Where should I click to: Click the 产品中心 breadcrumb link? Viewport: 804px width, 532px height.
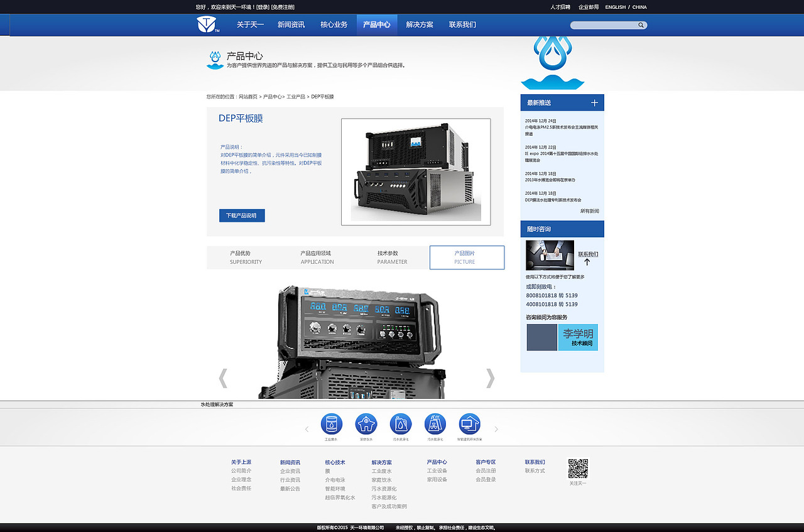click(x=272, y=97)
